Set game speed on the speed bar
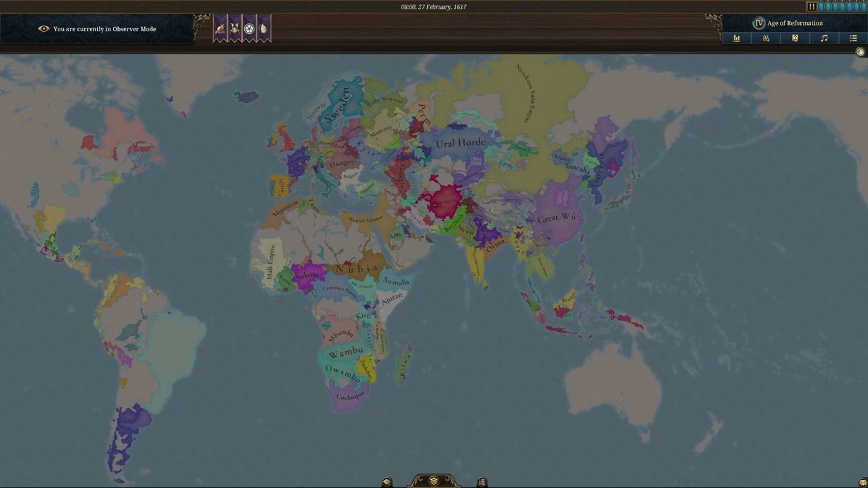Viewport: 868px width, 488px height. tap(842, 7)
